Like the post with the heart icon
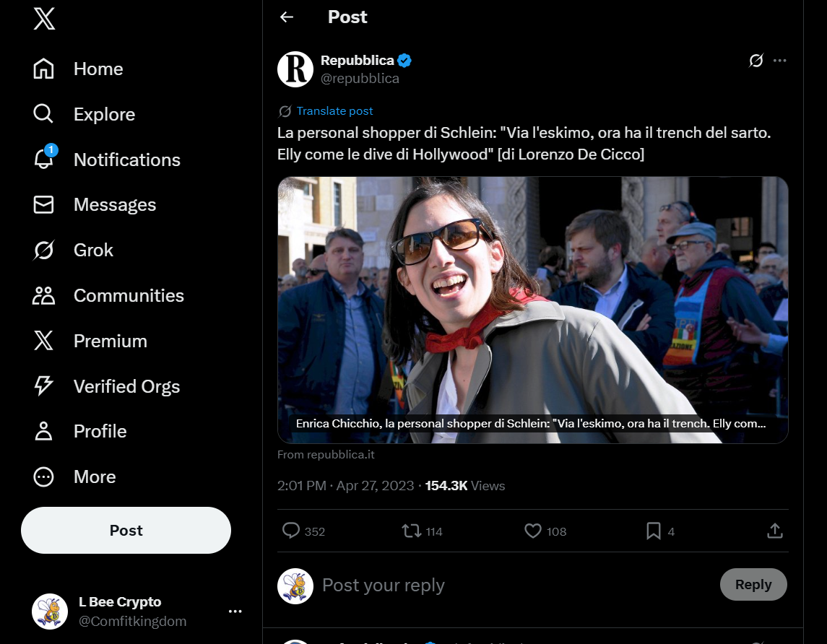 click(x=533, y=531)
